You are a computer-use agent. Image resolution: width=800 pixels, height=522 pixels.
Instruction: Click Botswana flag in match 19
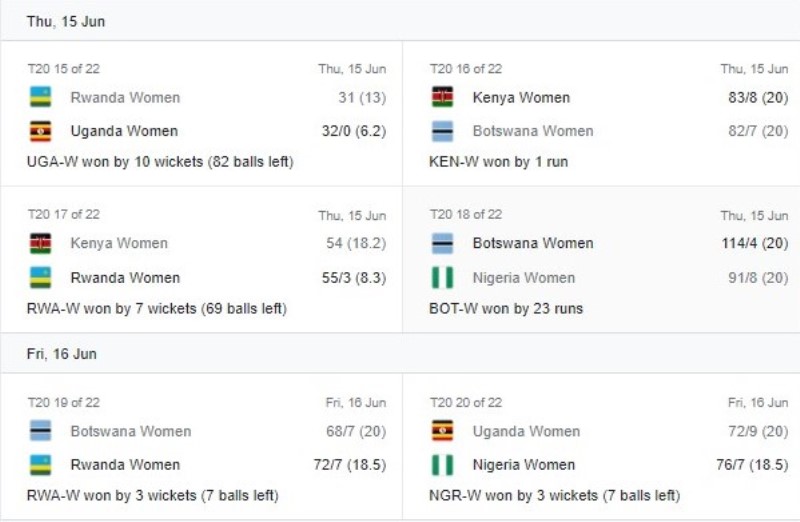click(40, 431)
